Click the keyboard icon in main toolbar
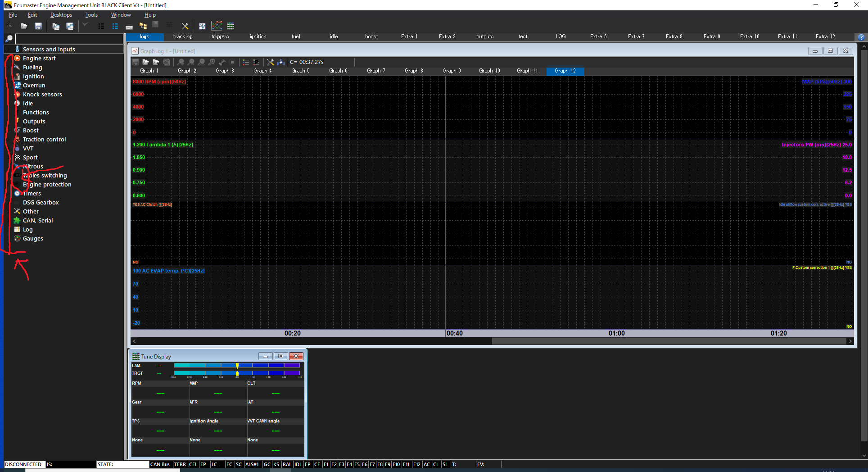This screenshot has height=472, width=868. (x=129, y=27)
